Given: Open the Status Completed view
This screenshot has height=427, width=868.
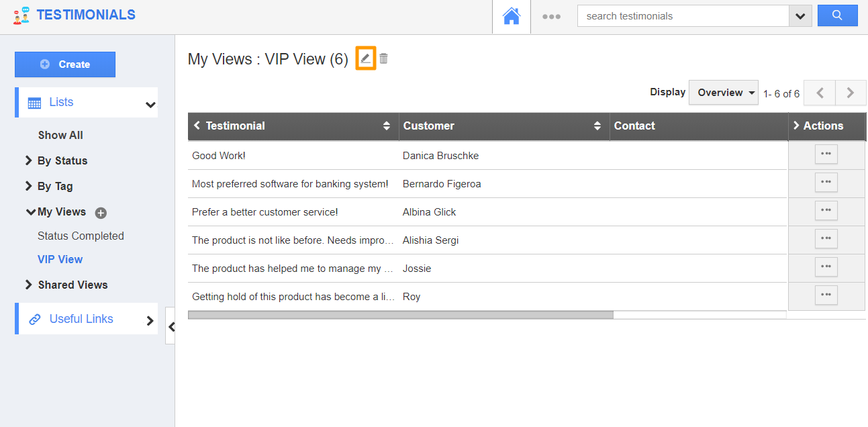Looking at the screenshot, I should pyautogui.click(x=81, y=236).
